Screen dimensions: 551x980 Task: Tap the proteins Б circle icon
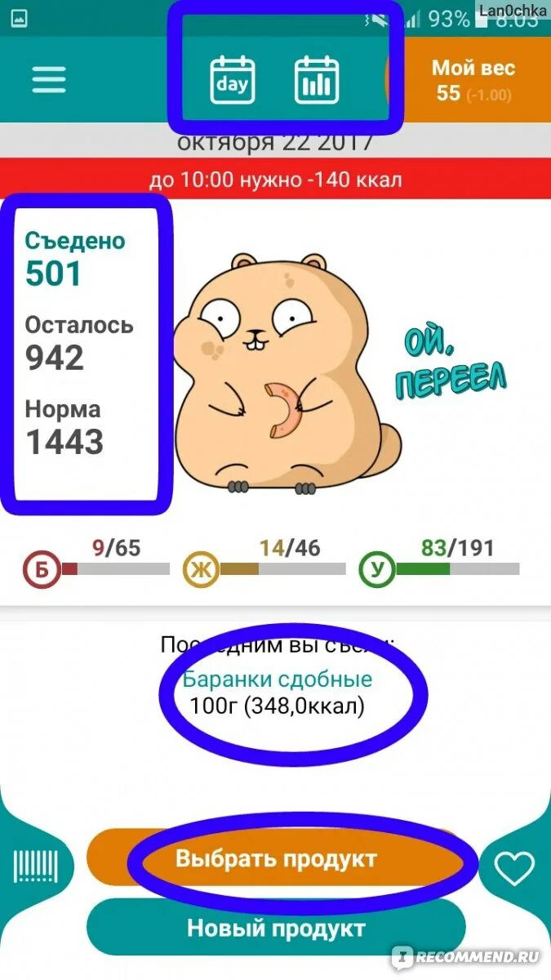pyautogui.click(x=42, y=570)
